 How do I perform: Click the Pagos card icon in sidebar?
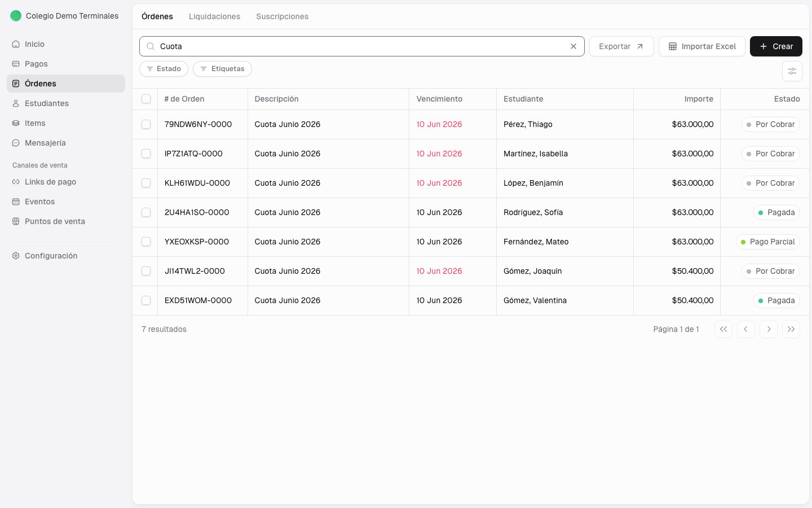tap(16, 64)
